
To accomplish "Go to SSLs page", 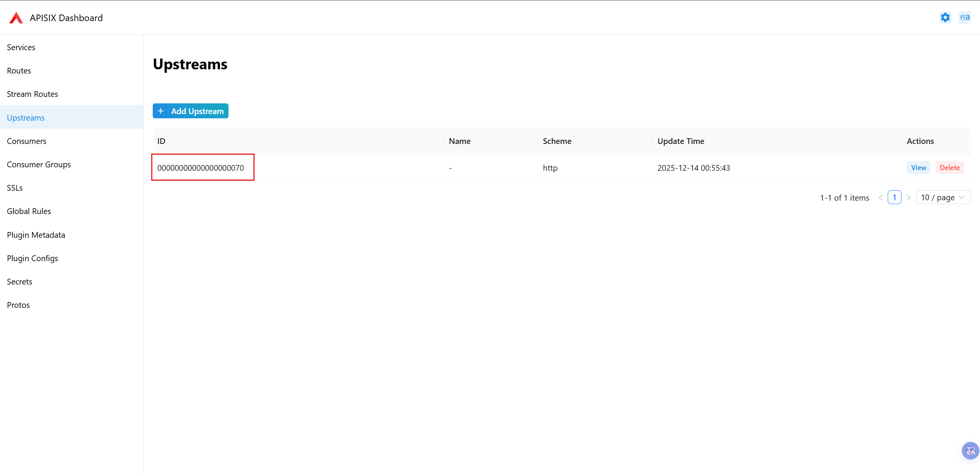I will (x=15, y=188).
